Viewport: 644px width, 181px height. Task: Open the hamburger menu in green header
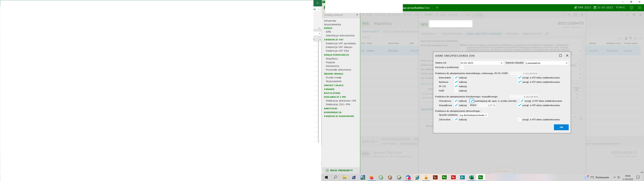coord(639,8)
